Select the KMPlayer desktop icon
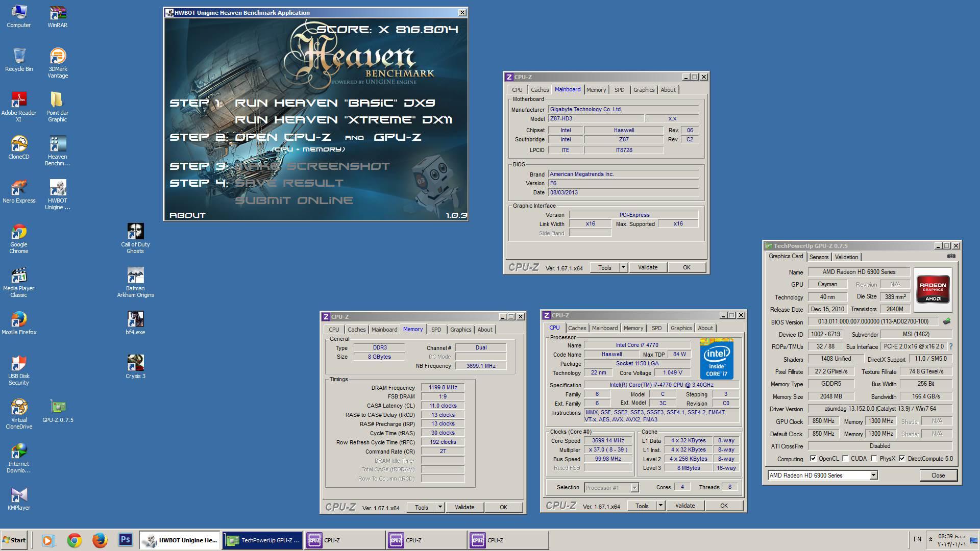The image size is (980, 551). tap(19, 498)
